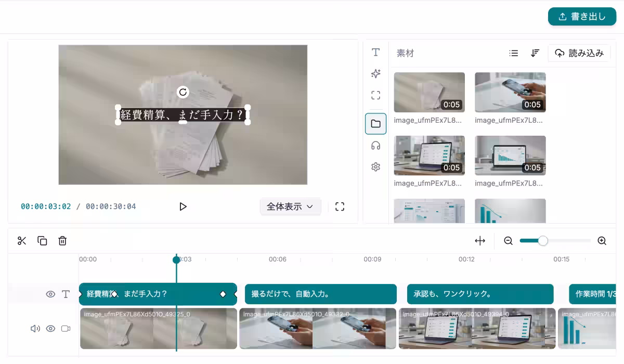624x364 pixels.
Task: Select the 経費精算、まだ手入力？ text clip
Action: [x=158, y=294]
